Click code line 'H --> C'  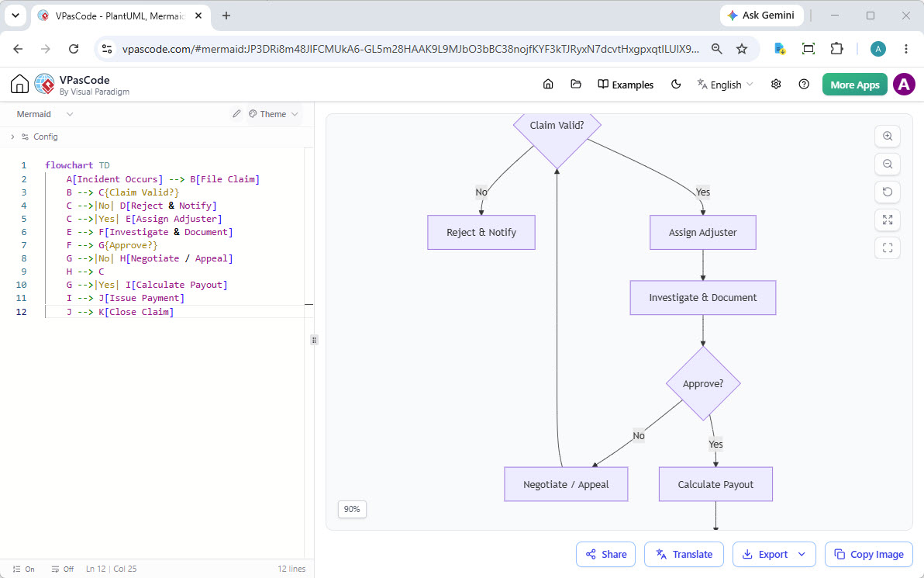pos(85,272)
